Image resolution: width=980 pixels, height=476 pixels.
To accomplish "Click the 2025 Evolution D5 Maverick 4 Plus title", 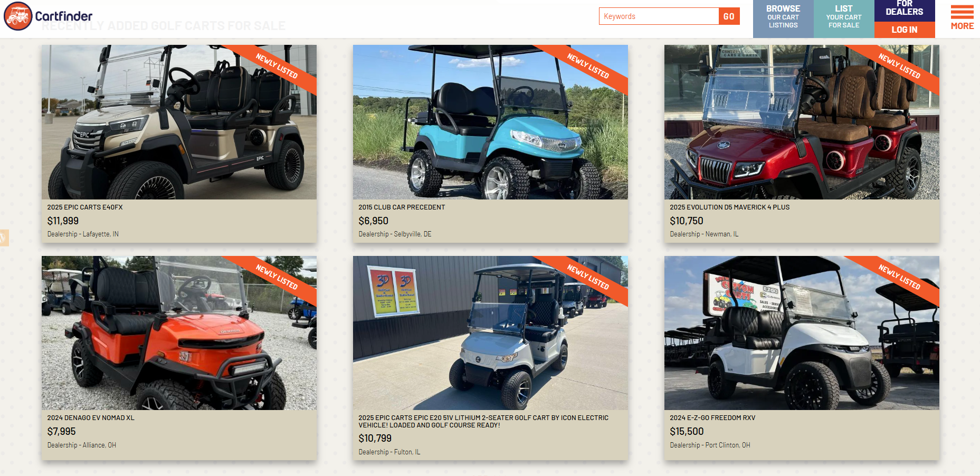I will coord(730,207).
